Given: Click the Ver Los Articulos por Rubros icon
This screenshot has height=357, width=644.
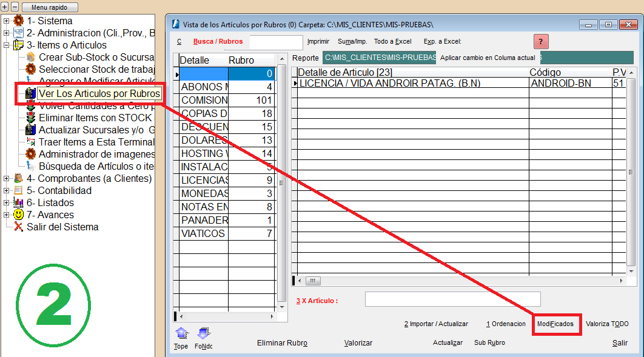Looking at the screenshot, I should click(x=30, y=93).
